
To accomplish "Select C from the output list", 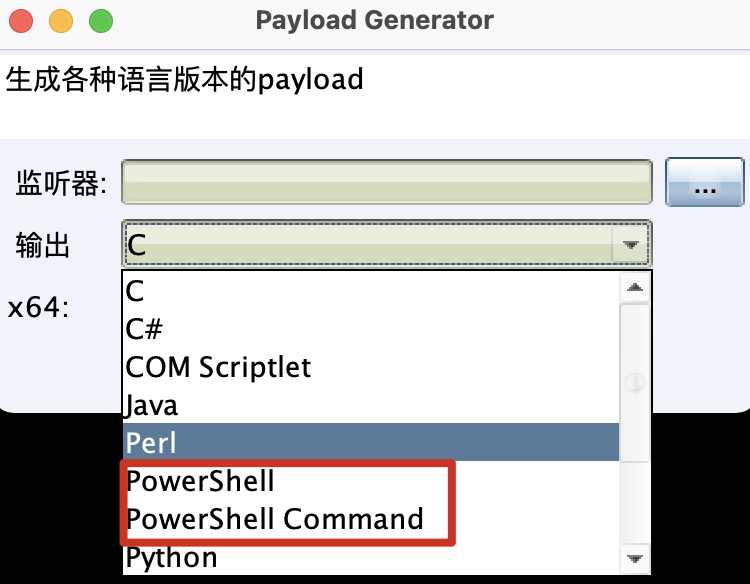I will [371, 290].
